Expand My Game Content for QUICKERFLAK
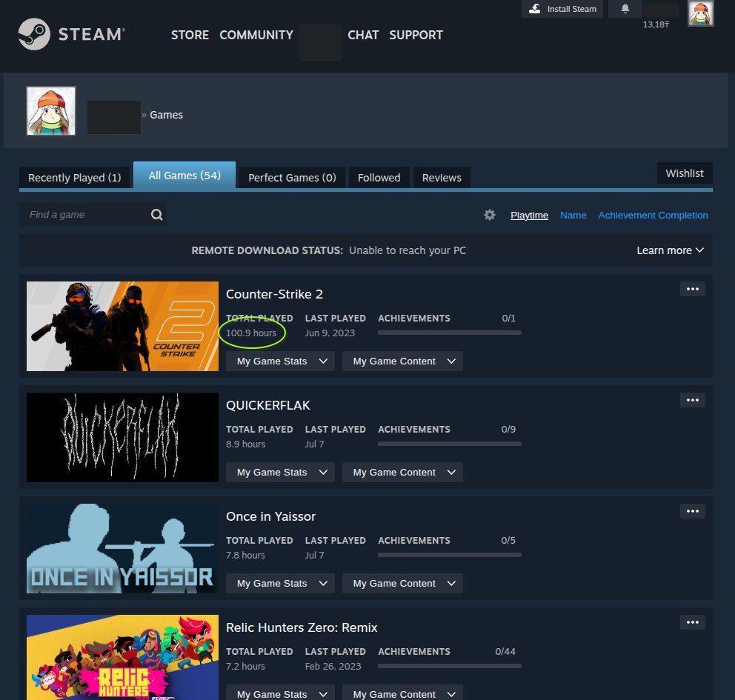The height and width of the screenshot is (700, 735). (x=402, y=473)
